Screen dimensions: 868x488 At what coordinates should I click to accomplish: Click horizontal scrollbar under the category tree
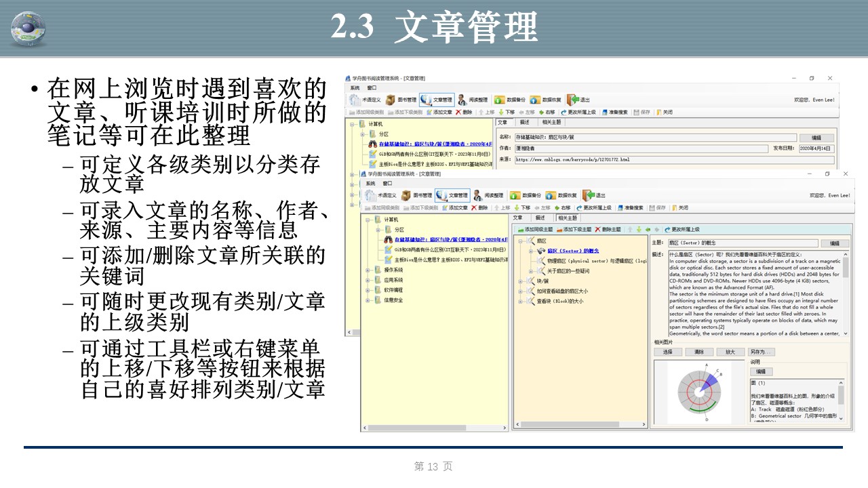[435, 428]
